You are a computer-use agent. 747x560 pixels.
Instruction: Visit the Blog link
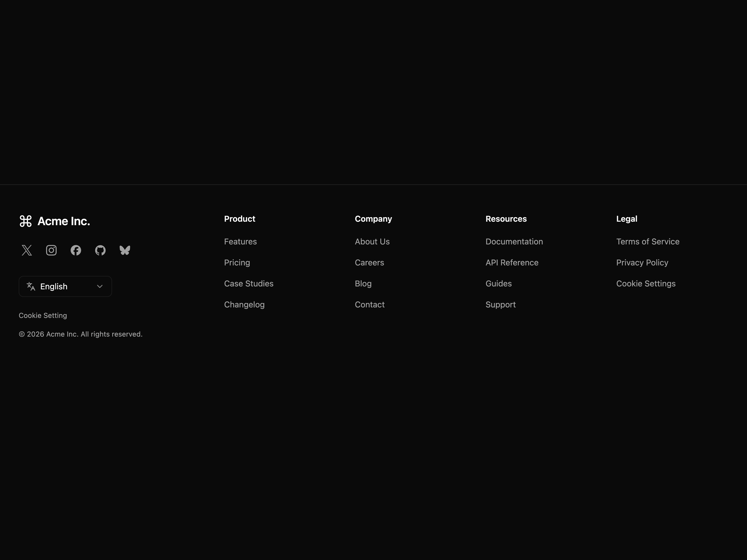[363, 283]
